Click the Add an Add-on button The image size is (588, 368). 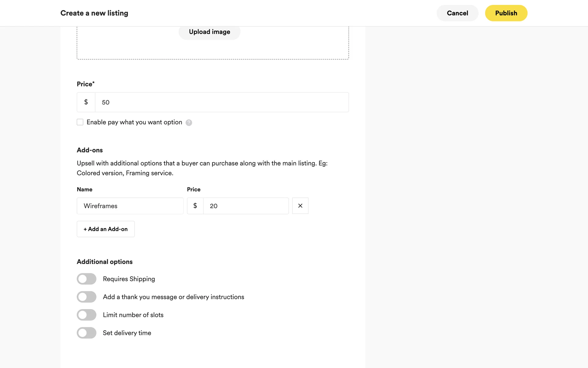106,229
